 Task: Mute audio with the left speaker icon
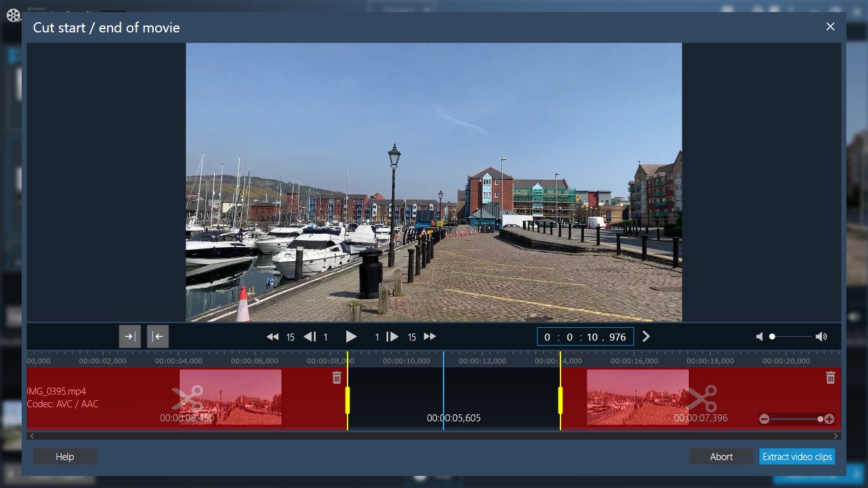coord(759,336)
